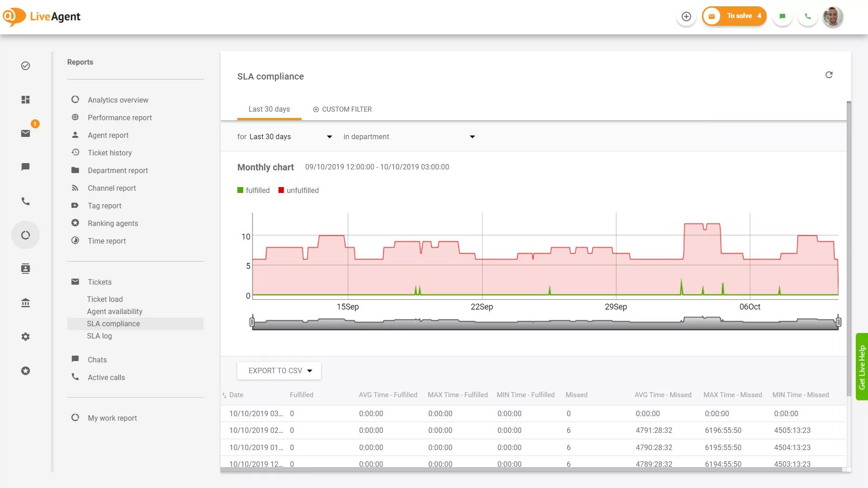Open the SLA log report

point(99,336)
